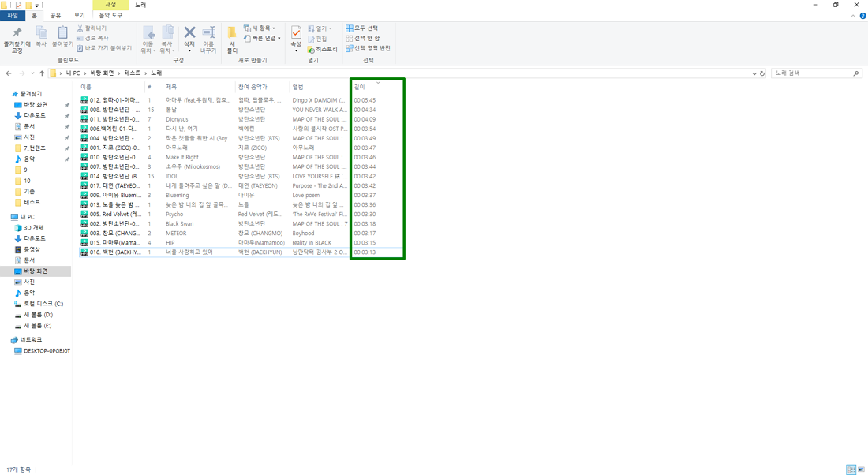Switch to the 공유 tab
868x475 pixels.
(55, 16)
